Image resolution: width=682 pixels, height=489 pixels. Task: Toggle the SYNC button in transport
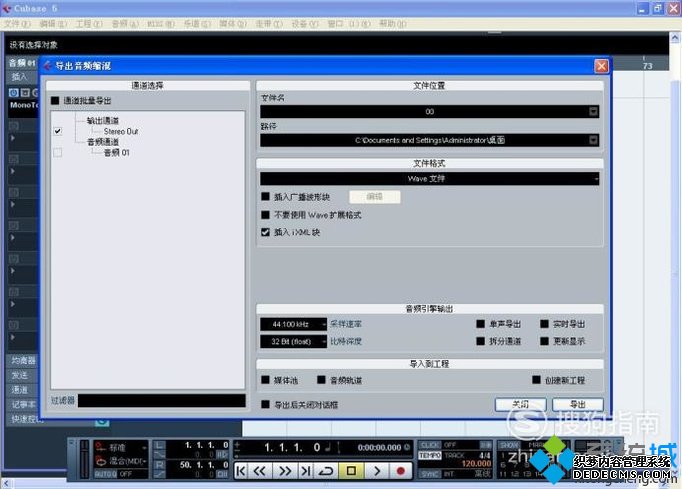429,474
